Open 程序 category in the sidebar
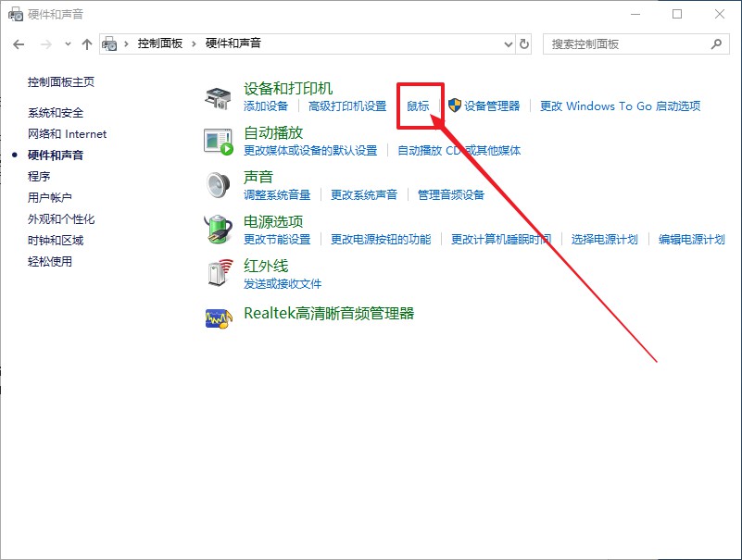This screenshot has height=560, width=742. [x=39, y=177]
